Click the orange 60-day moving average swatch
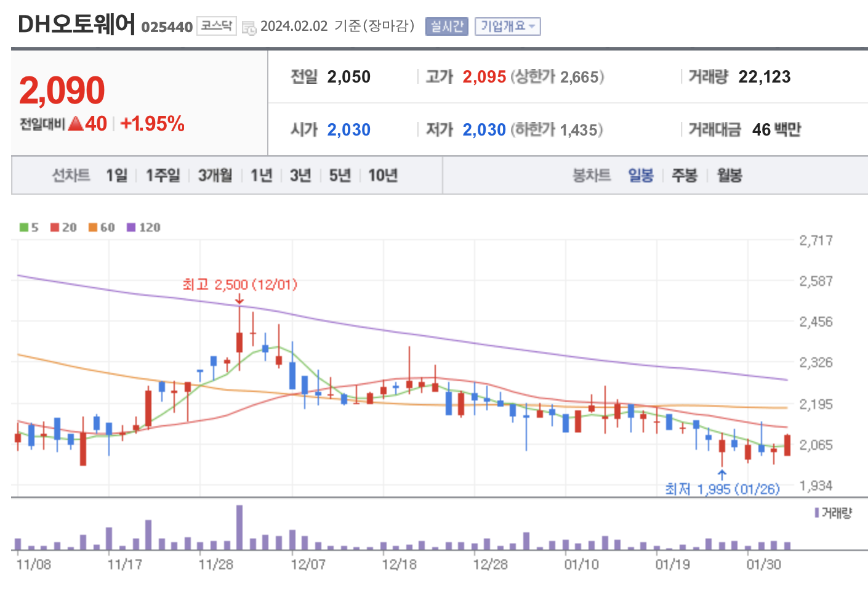868x589 pixels. tap(93, 227)
